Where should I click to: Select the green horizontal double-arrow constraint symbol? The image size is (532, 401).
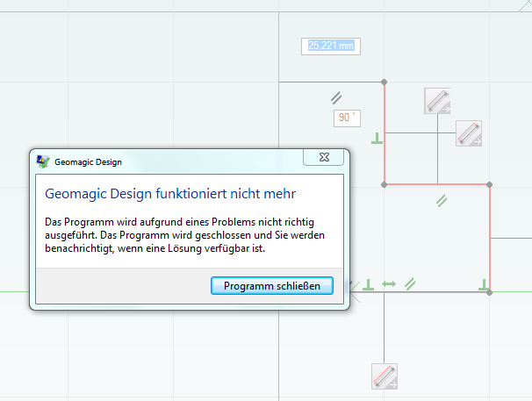(389, 283)
